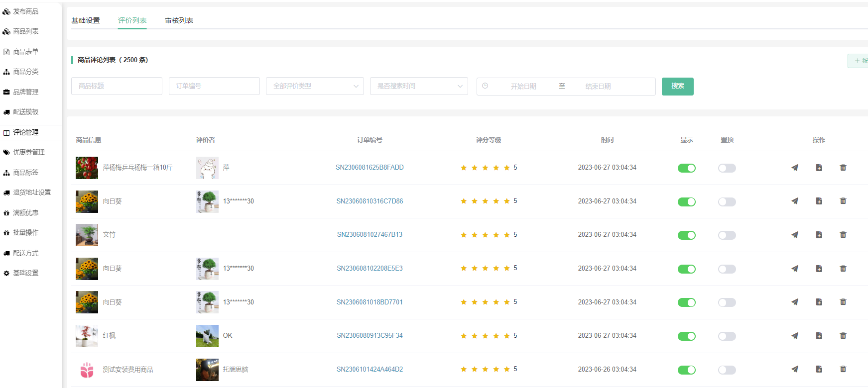This screenshot has height=388, width=868.
Task: Click the 商品标题 search input field
Action: tap(117, 86)
